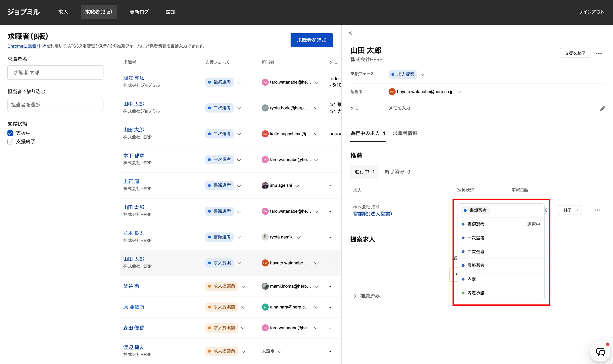The image size is (613, 364).
Task: Close the candidate detail panel
Action: click(x=350, y=33)
